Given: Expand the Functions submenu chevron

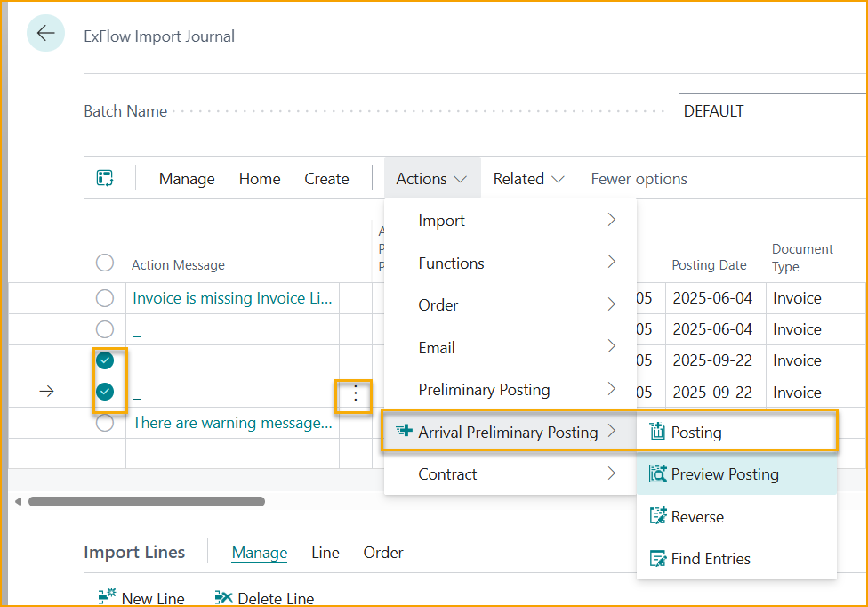Looking at the screenshot, I should tap(612, 262).
